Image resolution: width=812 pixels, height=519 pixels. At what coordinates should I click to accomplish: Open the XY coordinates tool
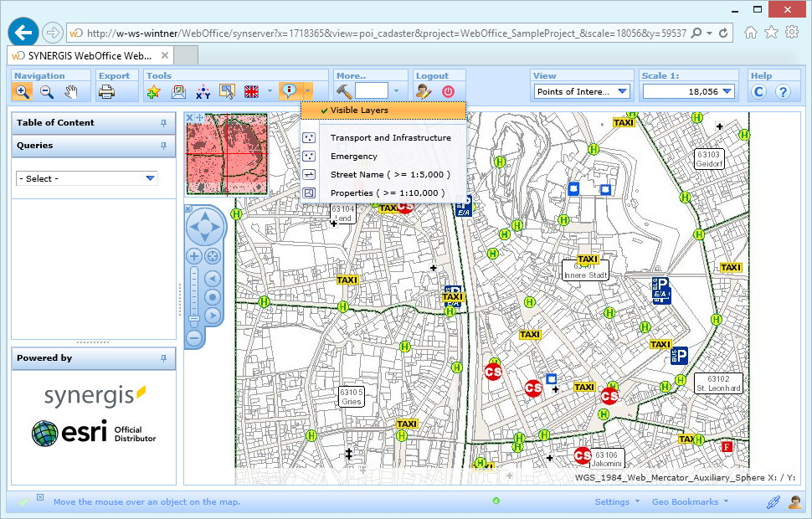coord(203,92)
